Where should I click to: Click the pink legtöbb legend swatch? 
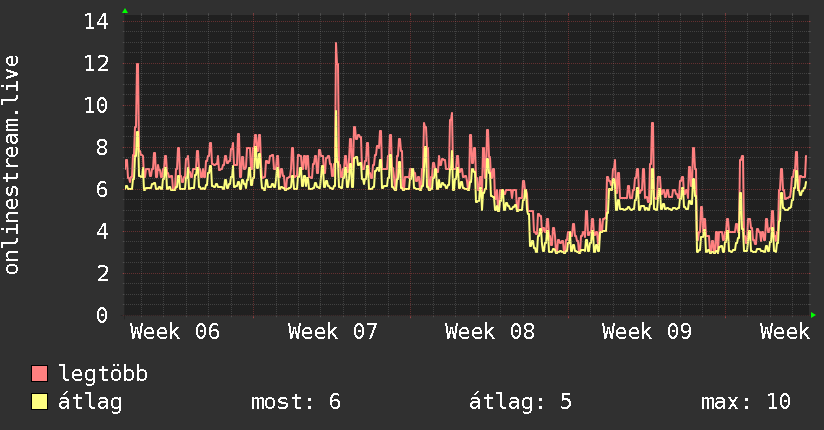click(x=39, y=373)
